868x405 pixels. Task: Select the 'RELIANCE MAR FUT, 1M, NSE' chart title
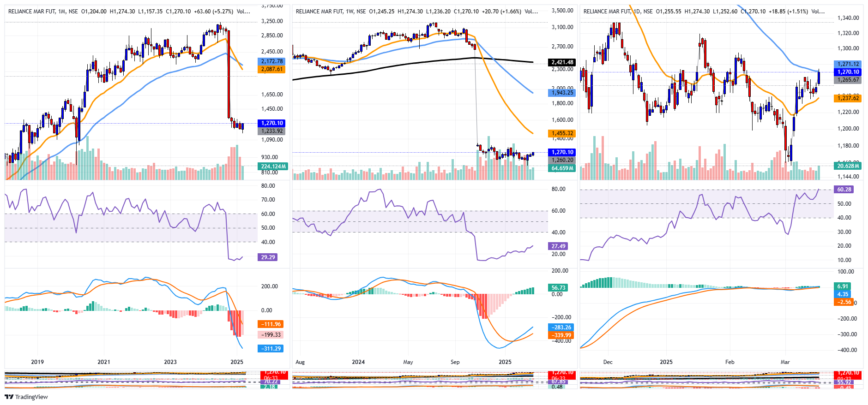(43, 12)
